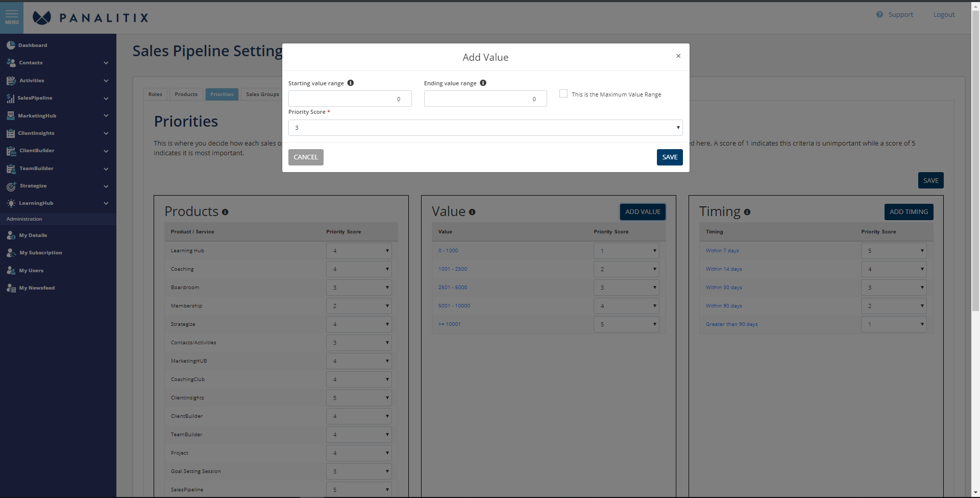980x498 pixels.
Task: Open priority dropdown for Greater than 90 days
Action: pos(894,324)
